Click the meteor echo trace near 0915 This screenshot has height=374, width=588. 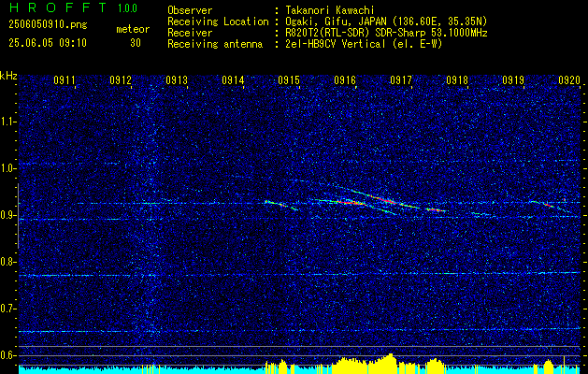click(281, 205)
